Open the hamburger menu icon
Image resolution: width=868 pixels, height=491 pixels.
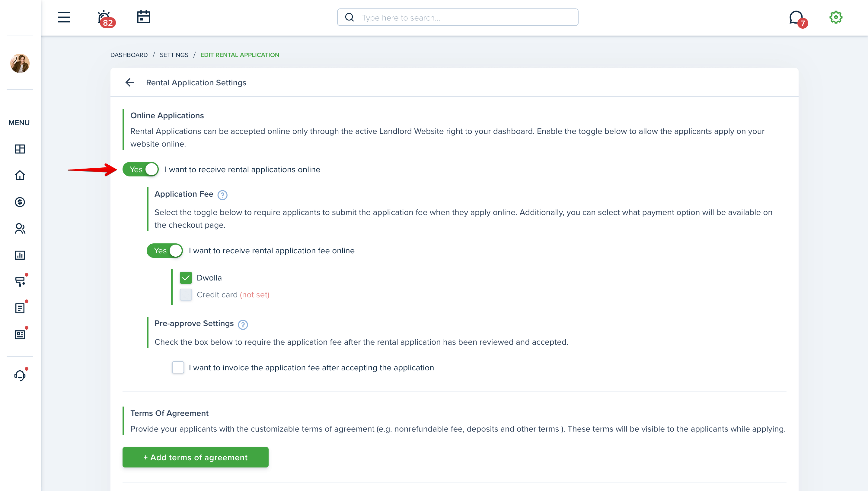coord(64,17)
